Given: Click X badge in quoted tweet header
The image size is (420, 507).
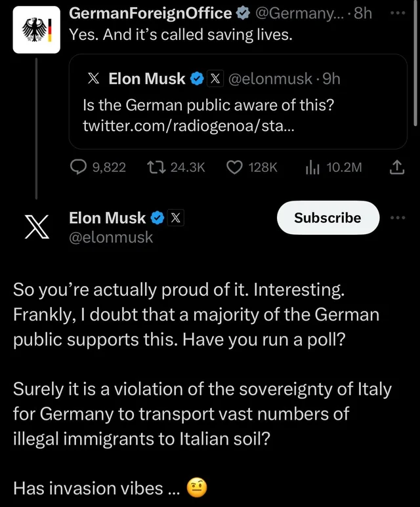Looking at the screenshot, I should [215, 79].
